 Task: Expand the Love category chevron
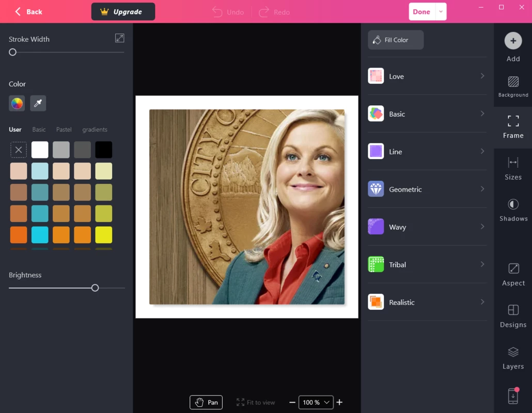pyautogui.click(x=482, y=75)
